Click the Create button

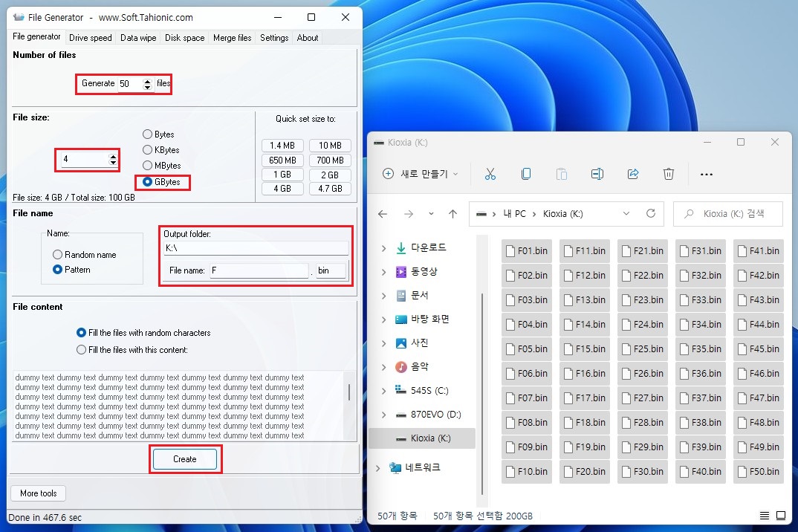point(185,459)
